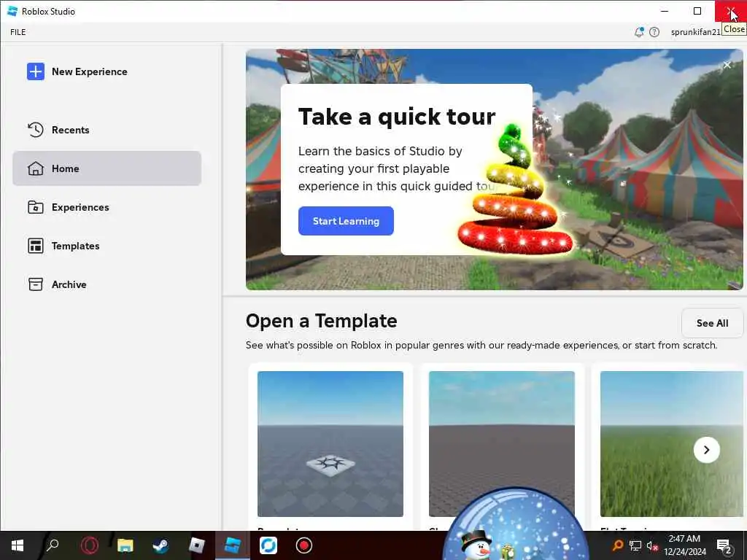Click Roblox Studio taskbar icon

point(233,545)
